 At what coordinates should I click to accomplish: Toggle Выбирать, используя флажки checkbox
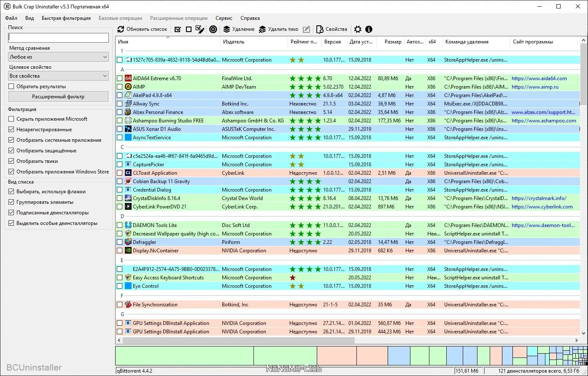coord(11,192)
